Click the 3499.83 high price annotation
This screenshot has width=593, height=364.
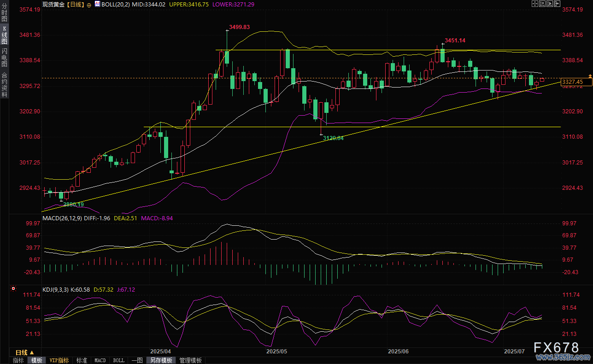tap(240, 27)
